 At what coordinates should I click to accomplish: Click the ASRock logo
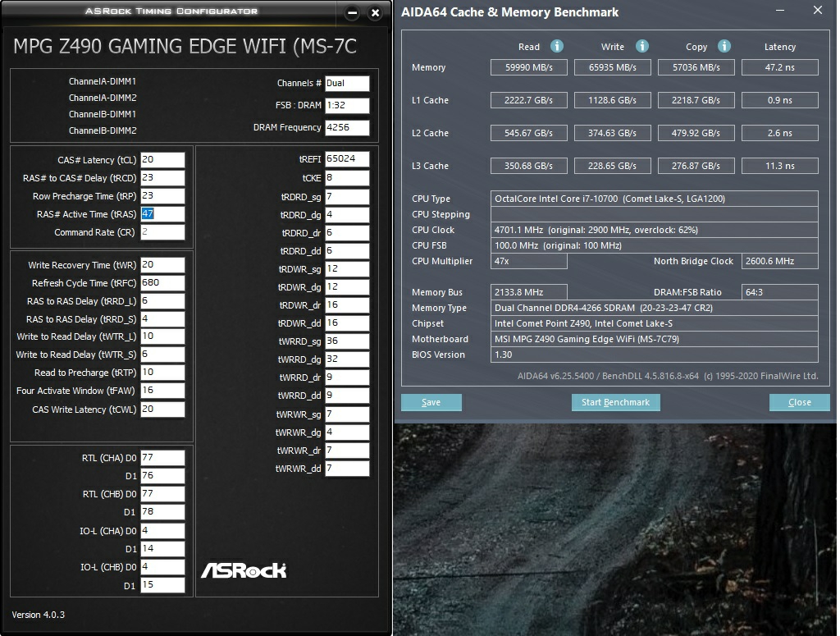tap(244, 570)
